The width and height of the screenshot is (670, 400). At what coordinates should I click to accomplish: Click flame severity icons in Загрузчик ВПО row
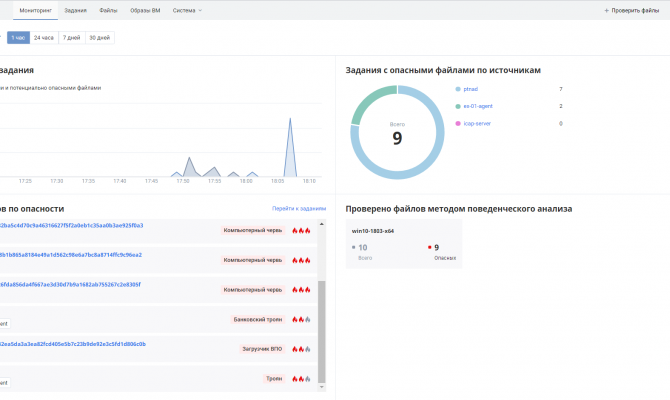tap(301, 349)
